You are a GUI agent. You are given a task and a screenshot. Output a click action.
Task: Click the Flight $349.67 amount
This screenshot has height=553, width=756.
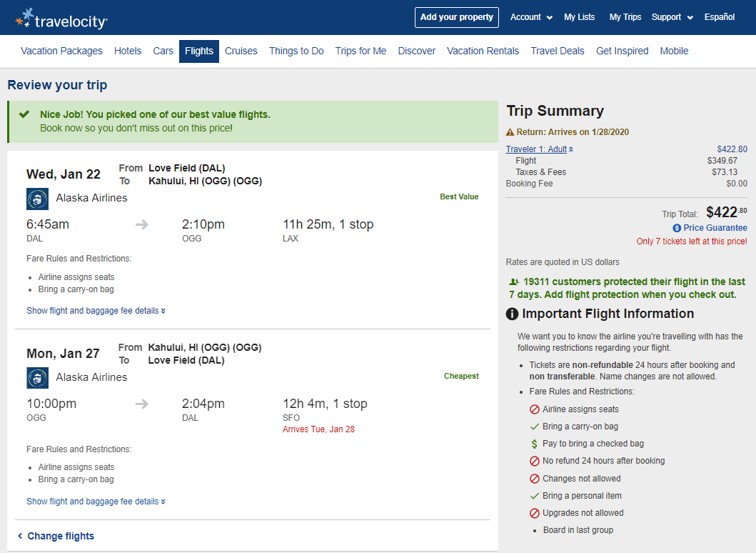[722, 161]
